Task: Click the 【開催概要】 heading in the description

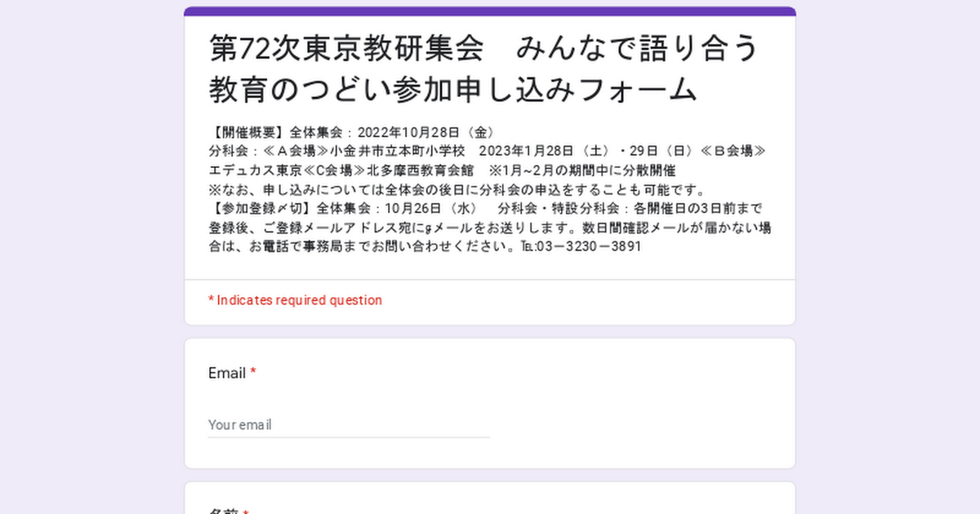Action: click(x=247, y=132)
